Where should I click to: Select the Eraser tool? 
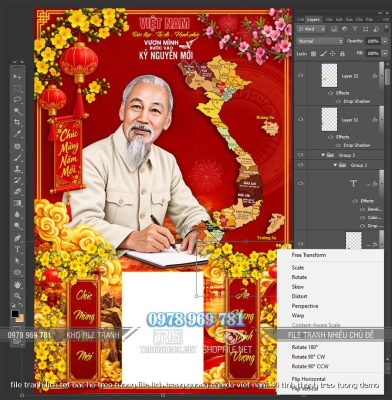pyautogui.click(x=17, y=191)
